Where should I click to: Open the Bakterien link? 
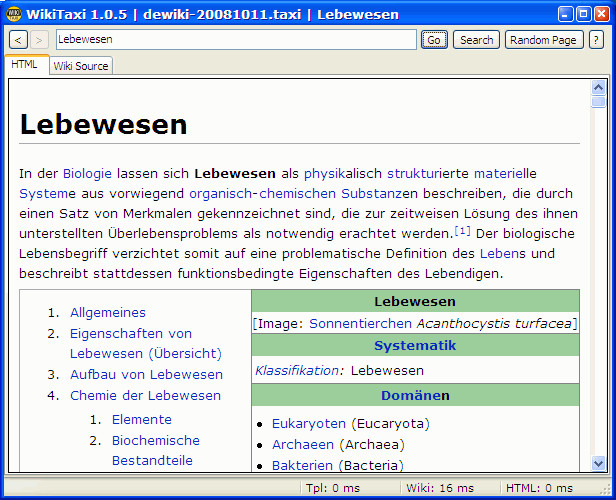[x=302, y=465]
